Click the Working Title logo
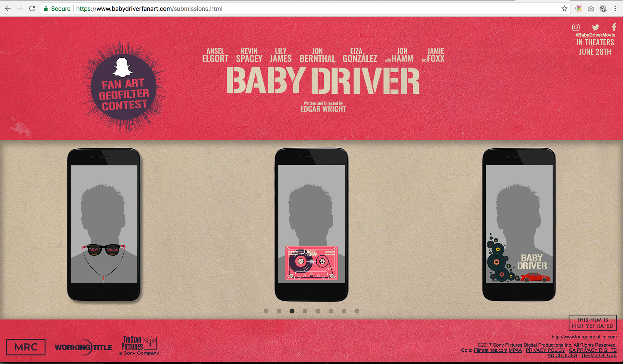This screenshot has height=364, width=623. [83, 347]
